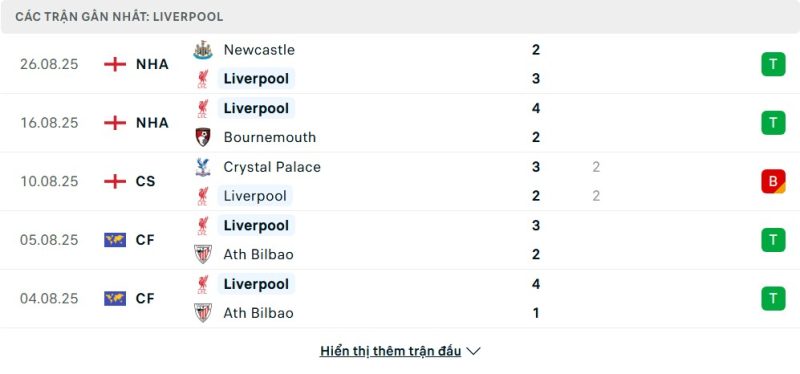This screenshot has width=800, height=374.
Task: Open the Newcastle team name
Action: tap(259, 50)
